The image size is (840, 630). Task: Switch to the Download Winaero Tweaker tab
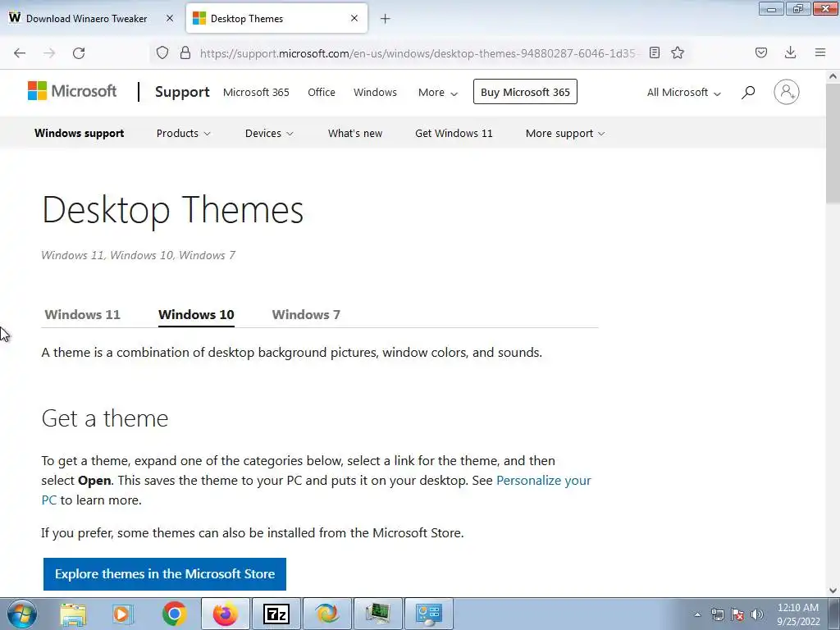(85, 18)
